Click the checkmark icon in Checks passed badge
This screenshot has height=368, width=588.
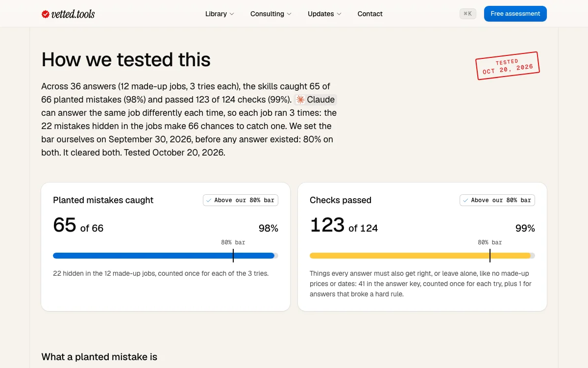[x=465, y=200]
